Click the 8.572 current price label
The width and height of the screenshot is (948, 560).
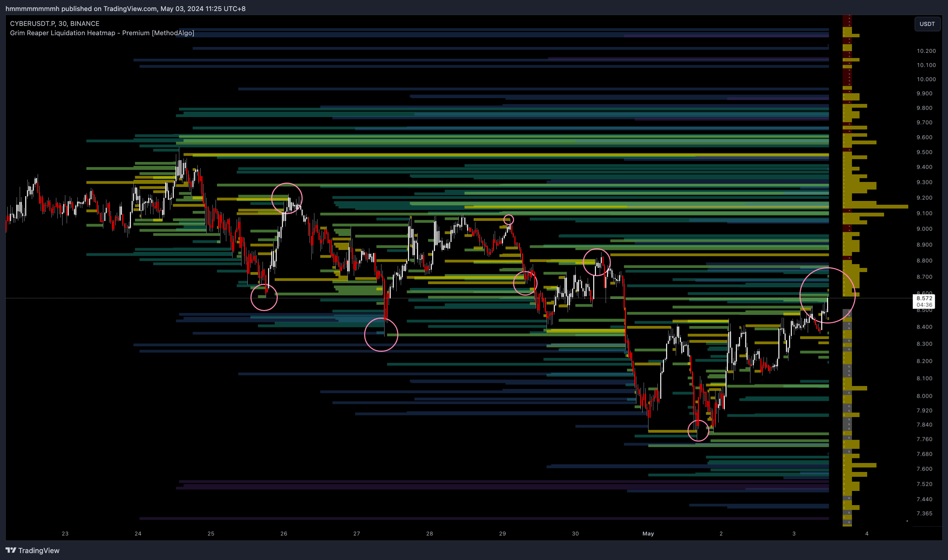tap(924, 298)
